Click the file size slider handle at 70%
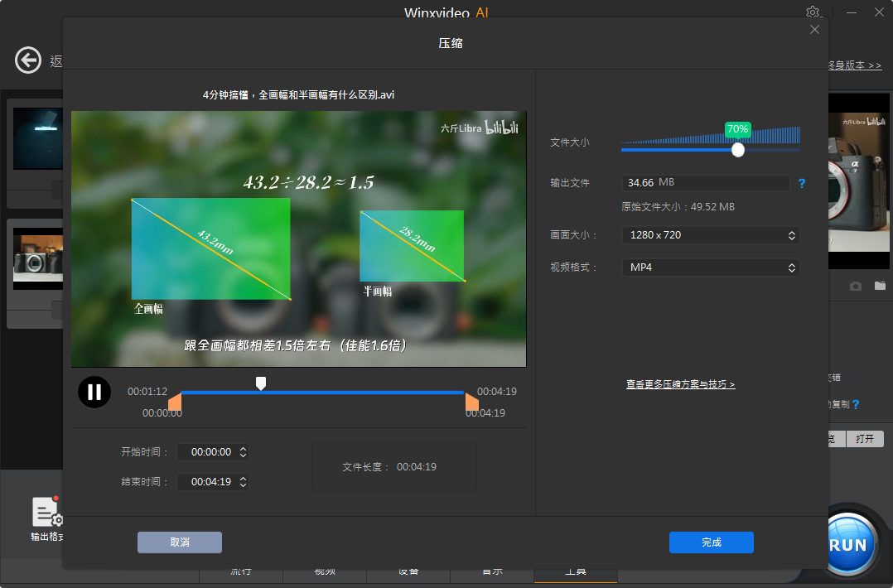Viewport: 893px width, 588px height. (738, 150)
